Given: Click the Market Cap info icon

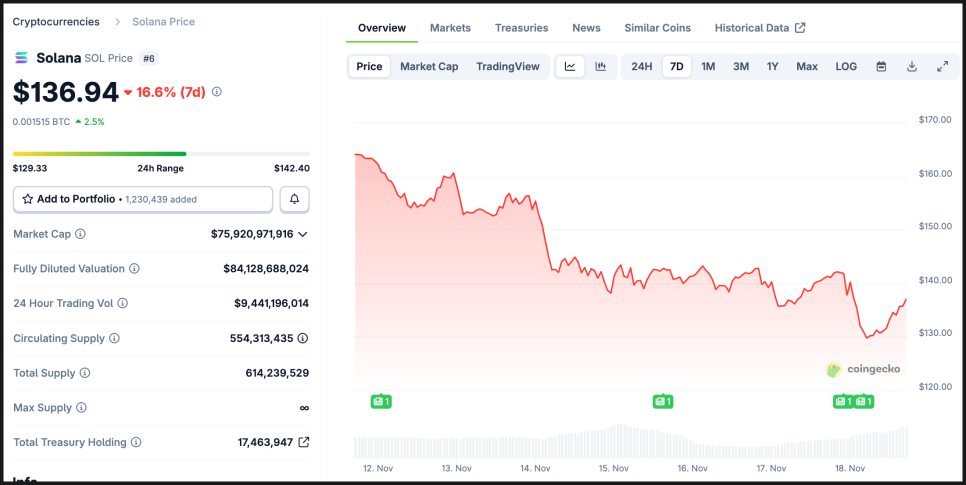Looking at the screenshot, I should pos(81,234).
